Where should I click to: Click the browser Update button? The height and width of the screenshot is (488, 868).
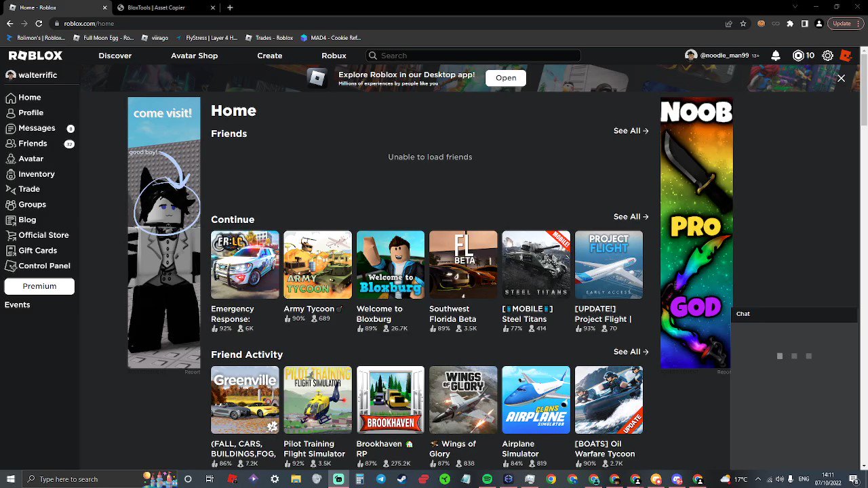(x=845, y=23)
